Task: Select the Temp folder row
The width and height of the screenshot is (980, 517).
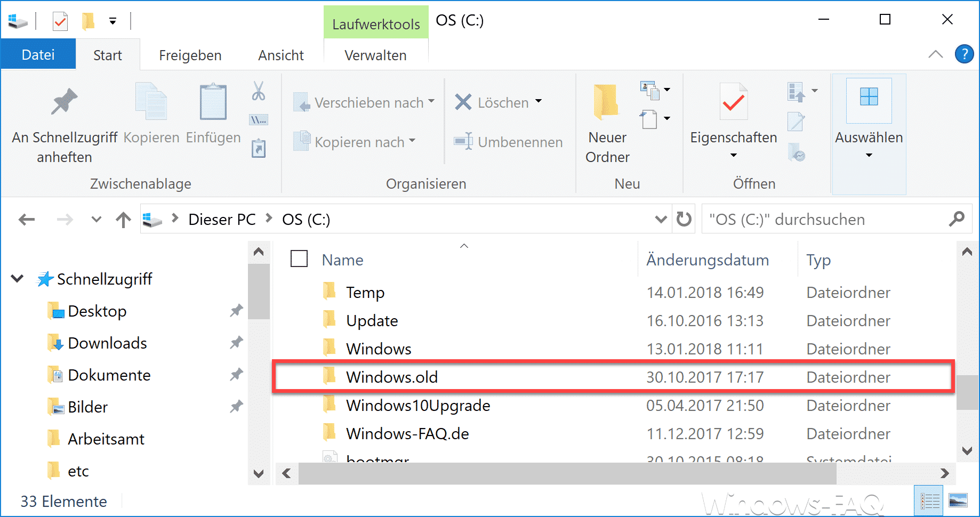Action: [613, 292]
